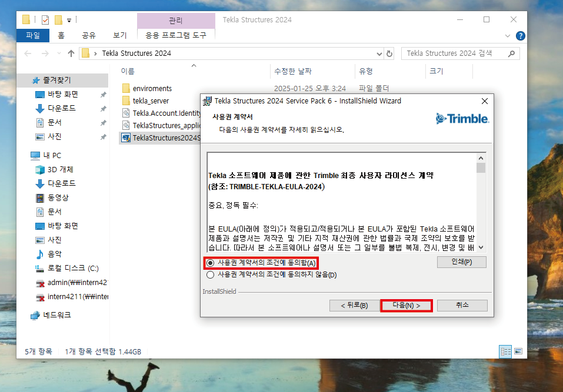Viewport: 563px width, 392px height.
Task: Open the 3D 개체 folder
Action: click(61, 170)
